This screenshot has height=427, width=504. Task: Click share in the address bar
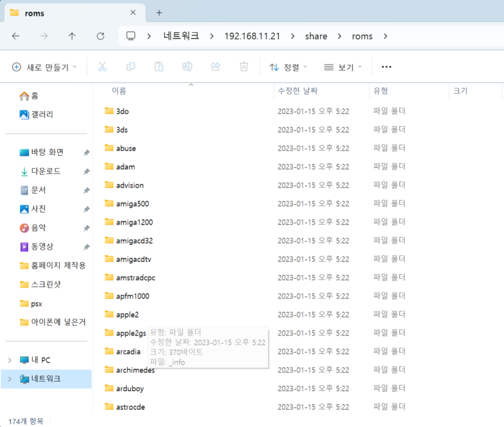(x=316, y=36)
